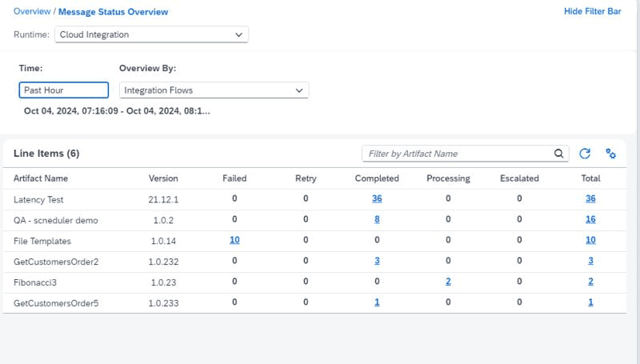640x364 pixels.
Task: Open Fibonacci3 total count 2
Action: click(590, 282)
